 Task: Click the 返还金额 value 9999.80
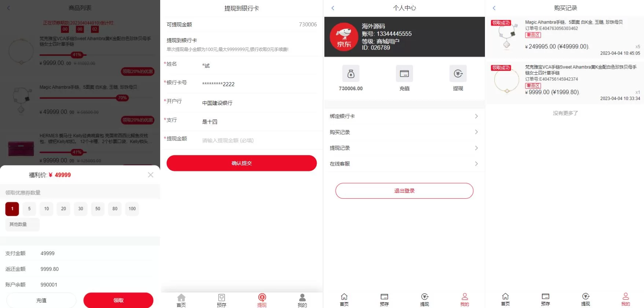tap(49, 269)
